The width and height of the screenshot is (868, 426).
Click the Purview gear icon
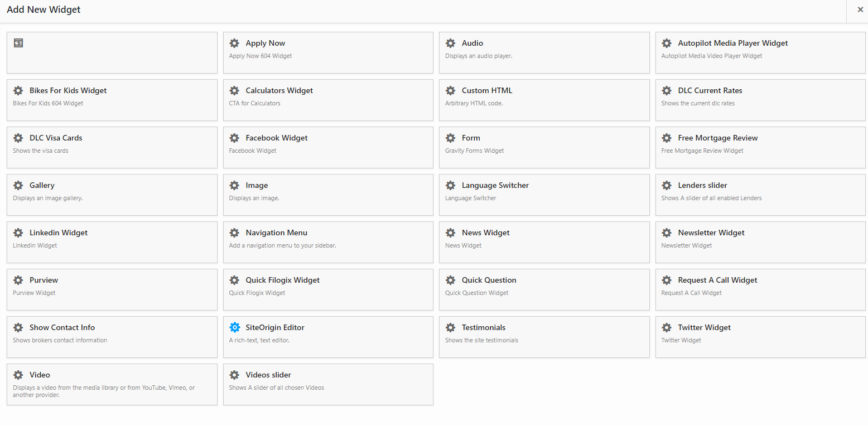coord(18,280)
